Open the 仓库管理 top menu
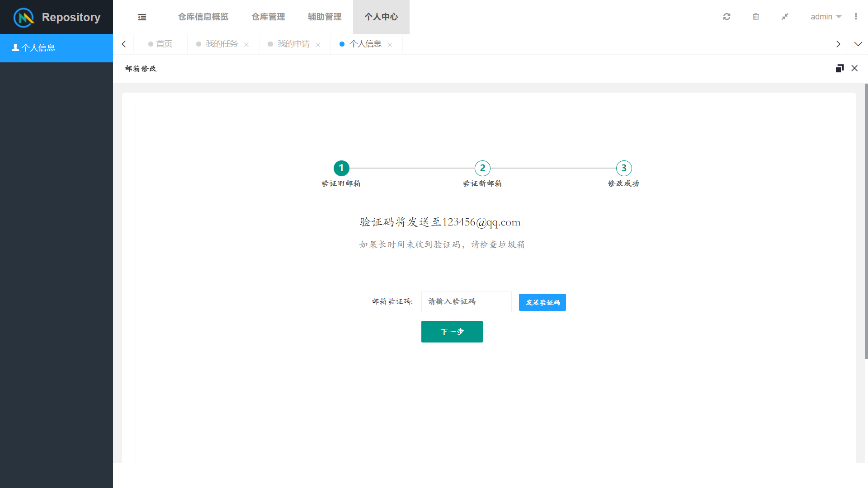Image resolution: width=868 pixels, height=488 pixels. click(x=268, y=17)
